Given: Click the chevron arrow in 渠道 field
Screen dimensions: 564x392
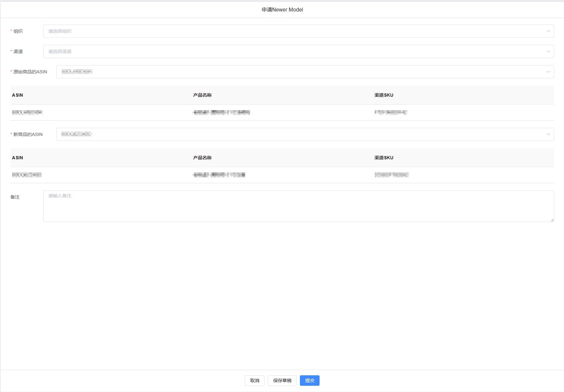Looking at the screenshot, I should (548, 51).
